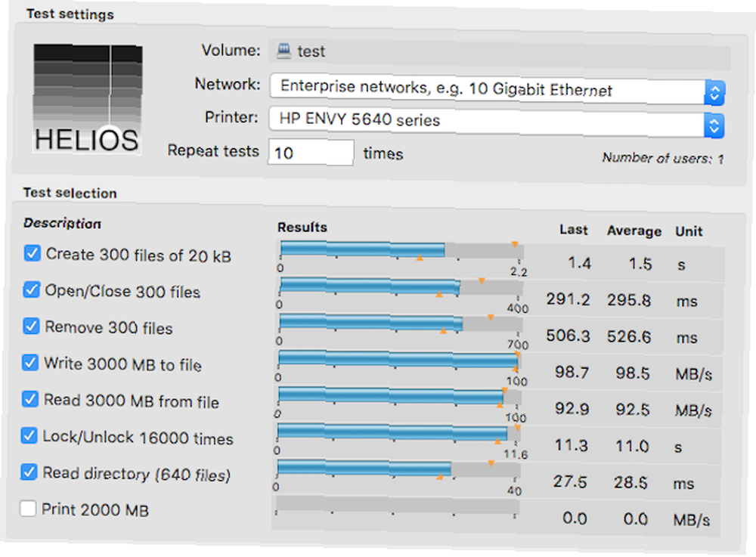Uncheck Read directory (640 files) test

pos(29,472)
